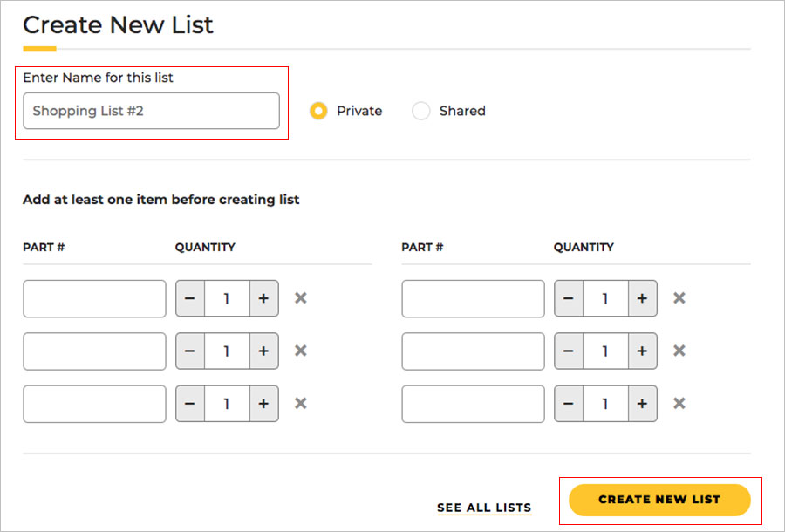Remove the second row in right column
Viewport: 785px width, 532px height.
tap(679, 351)
